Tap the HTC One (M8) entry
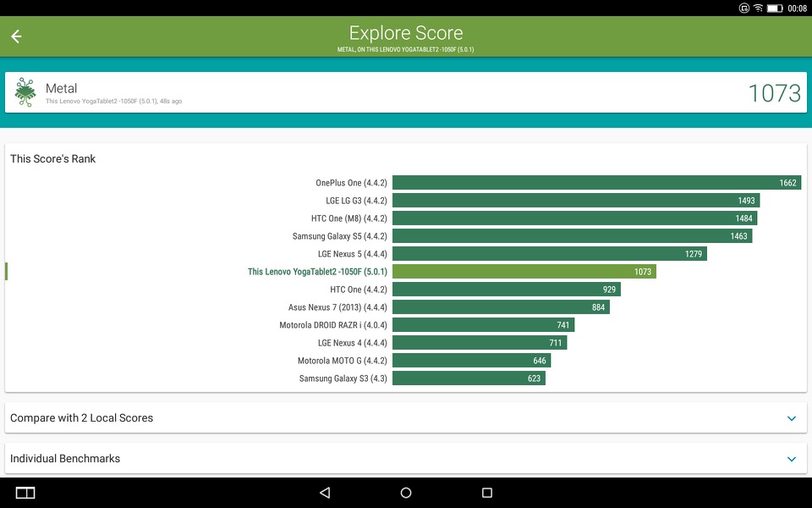The height and width of the screenshot is (508, 812). 349,218
